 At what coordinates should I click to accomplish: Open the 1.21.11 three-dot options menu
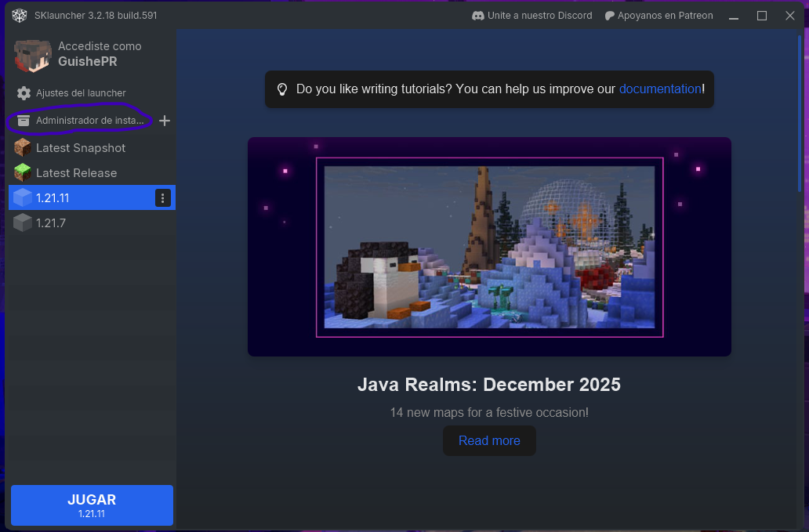tap(162, 198)
